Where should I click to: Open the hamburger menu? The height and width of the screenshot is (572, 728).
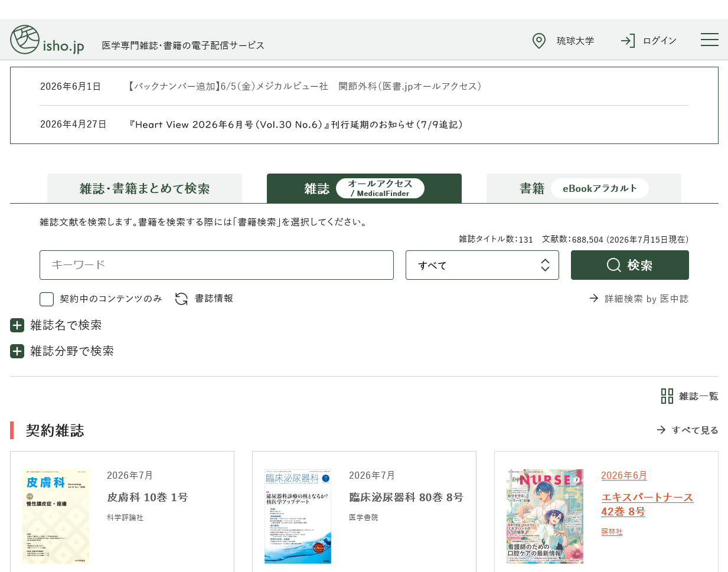pyautogui.click(x=710, y=40)
